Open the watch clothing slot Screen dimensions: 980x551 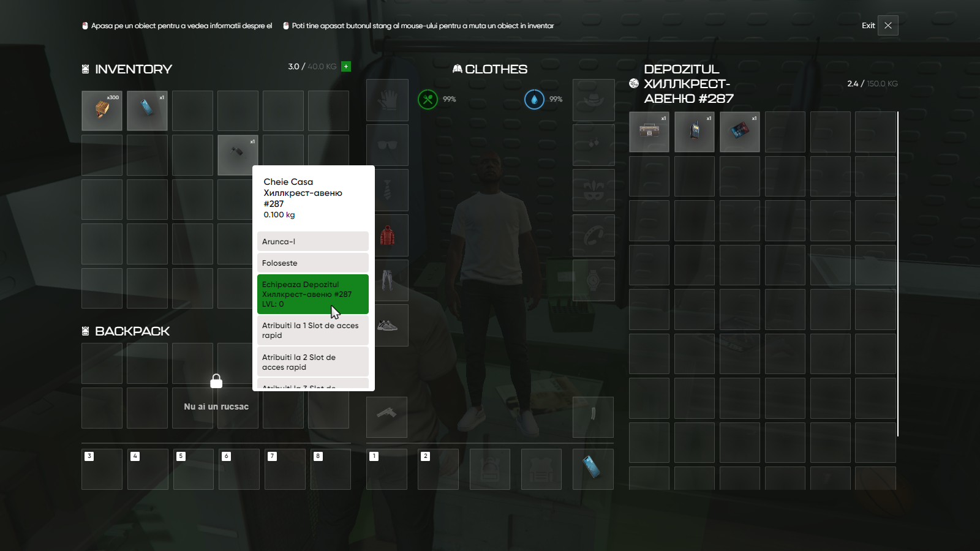point(594,280)
